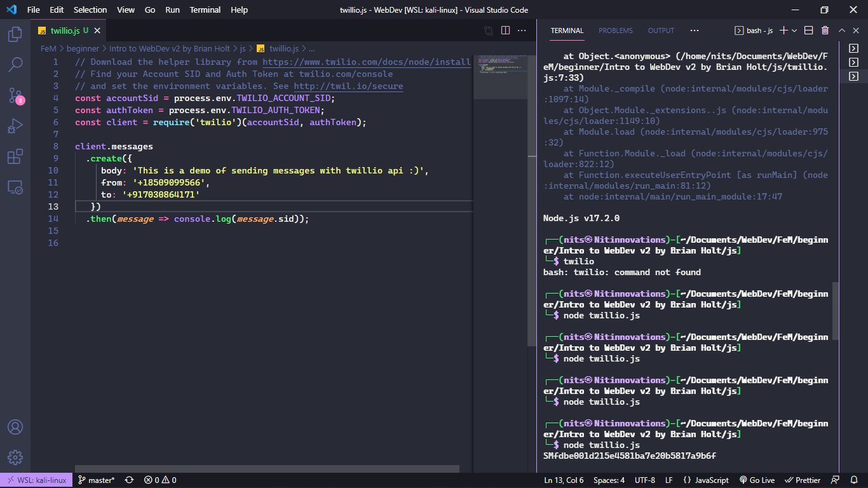
Task: Click the editor minimap code preview
Action: click(499, 65)
